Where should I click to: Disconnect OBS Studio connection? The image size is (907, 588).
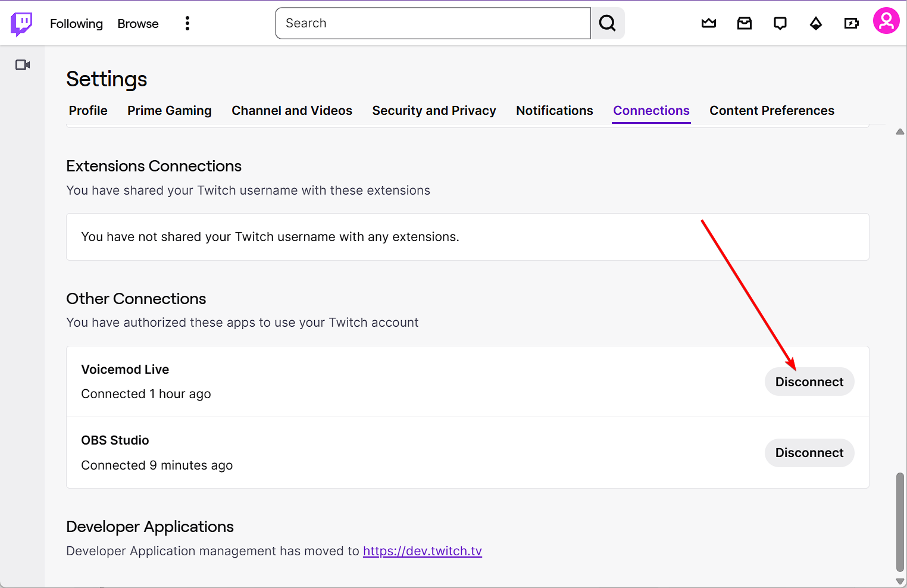tap(809, 453)
